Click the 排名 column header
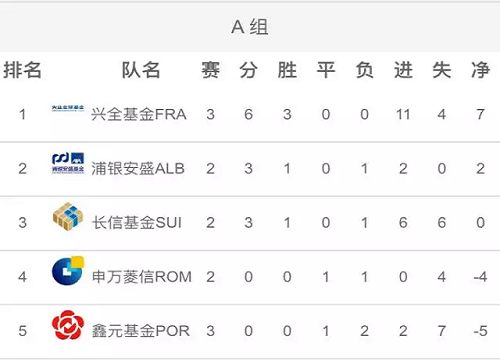This screenshot has width=500, height=362. tap(22, 70)
